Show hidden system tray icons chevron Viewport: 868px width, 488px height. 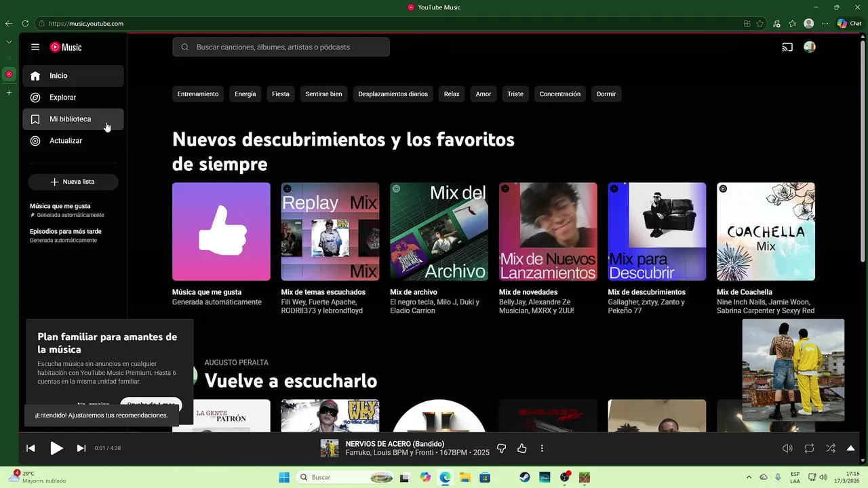(749, 477)
